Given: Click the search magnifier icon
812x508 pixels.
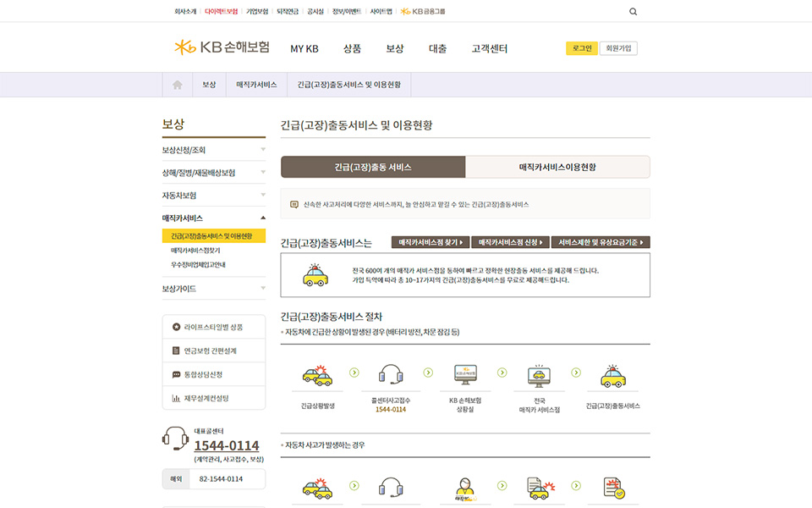Looking at the screenshot, I should click(x=634, y=12).
